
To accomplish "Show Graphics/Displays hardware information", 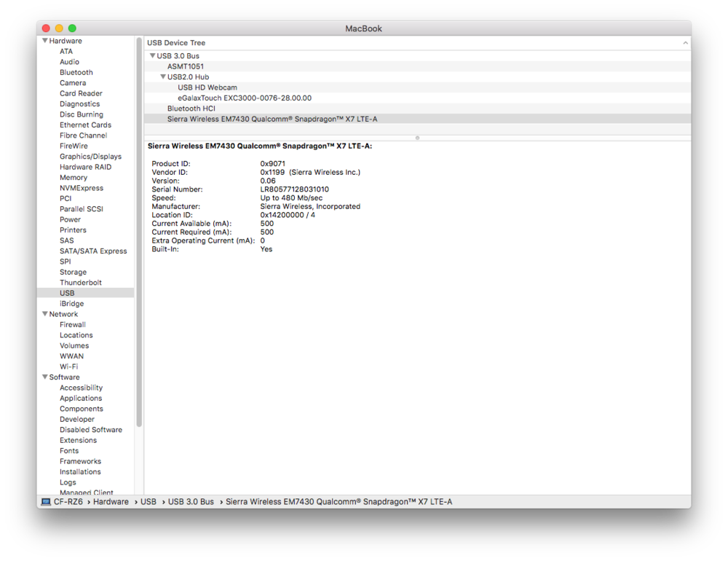I will [90, 157].
